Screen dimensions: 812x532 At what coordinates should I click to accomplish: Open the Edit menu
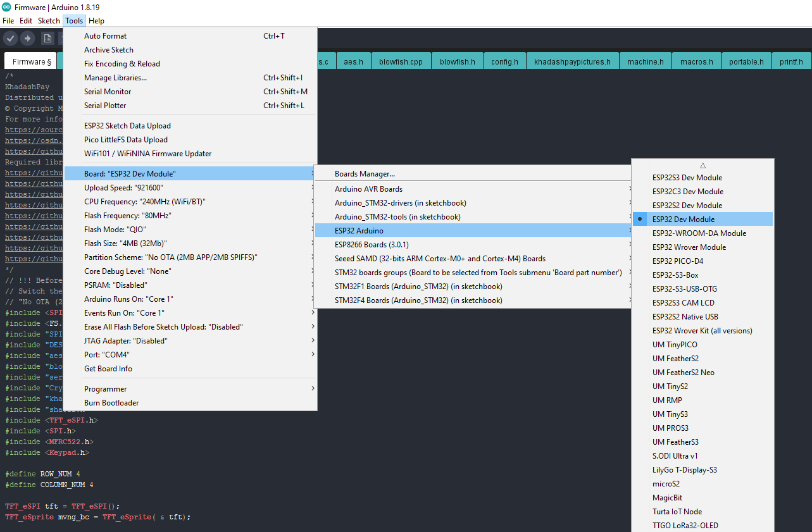tap(26, 21)
